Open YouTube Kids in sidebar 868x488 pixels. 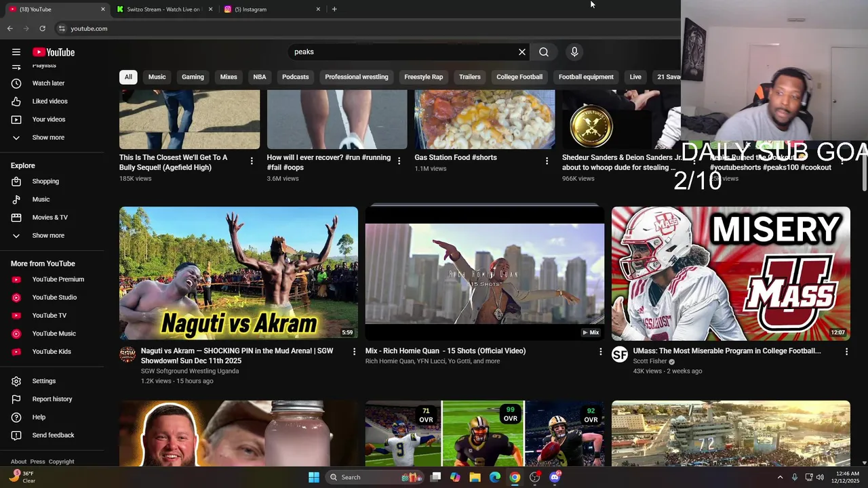(x=53, y=352)
